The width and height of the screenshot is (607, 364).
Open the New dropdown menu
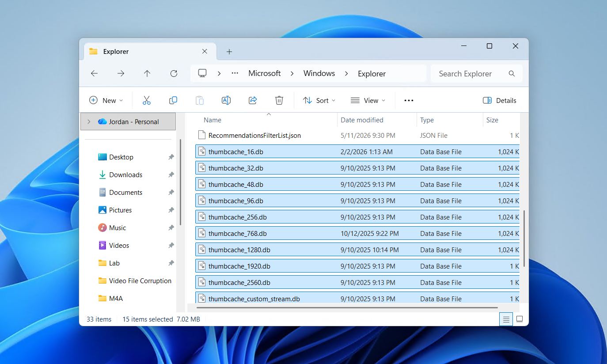[106, 100]
